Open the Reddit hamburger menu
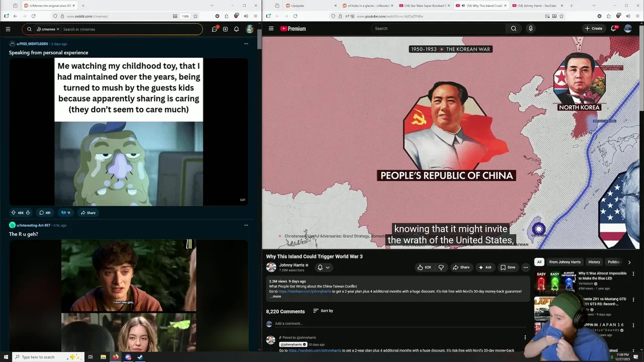The image size is (644, 362). click(8, 29)
